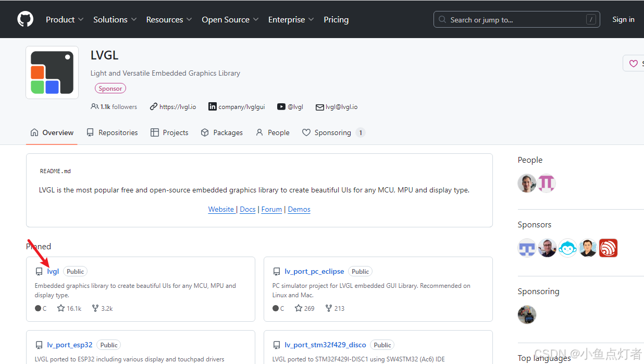Click the magnifier icon in search box
The image size is (644, 364).
pyautogui.click(x=442, y=20)
